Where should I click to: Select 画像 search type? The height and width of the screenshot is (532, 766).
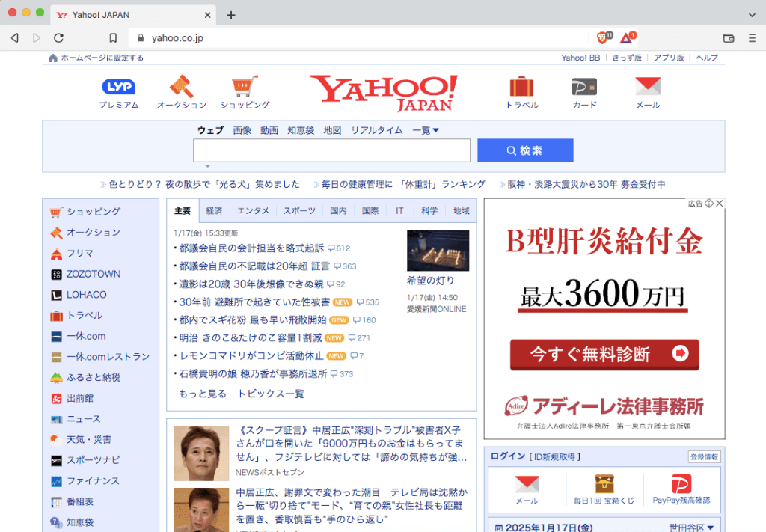pos(242,130)
